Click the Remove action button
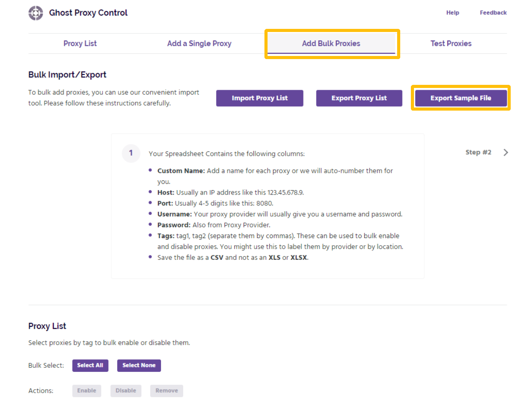Image resolution: width=532 pixels, height=402 pixels. coord(166,391)
